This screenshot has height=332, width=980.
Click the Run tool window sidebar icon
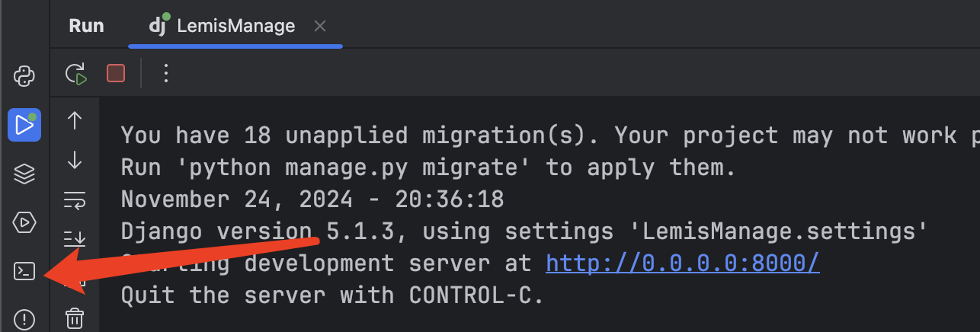click(x=24, y=125)
